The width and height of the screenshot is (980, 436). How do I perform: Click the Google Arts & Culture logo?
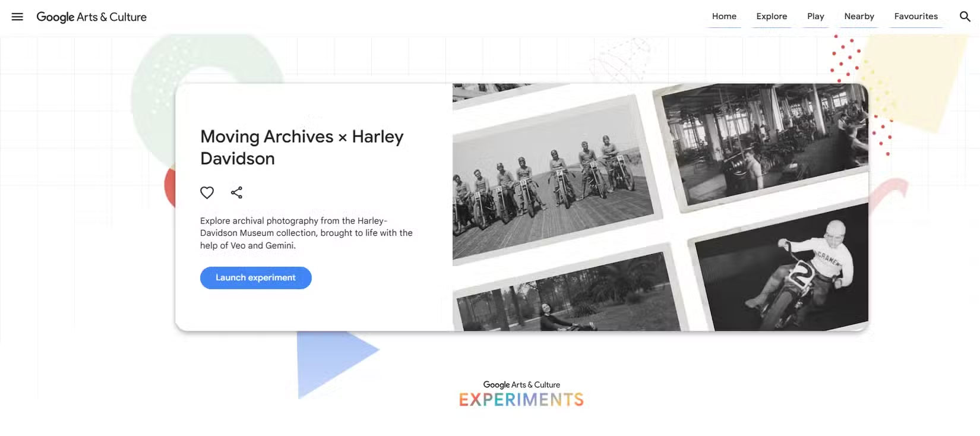click(x=91, y=17)
